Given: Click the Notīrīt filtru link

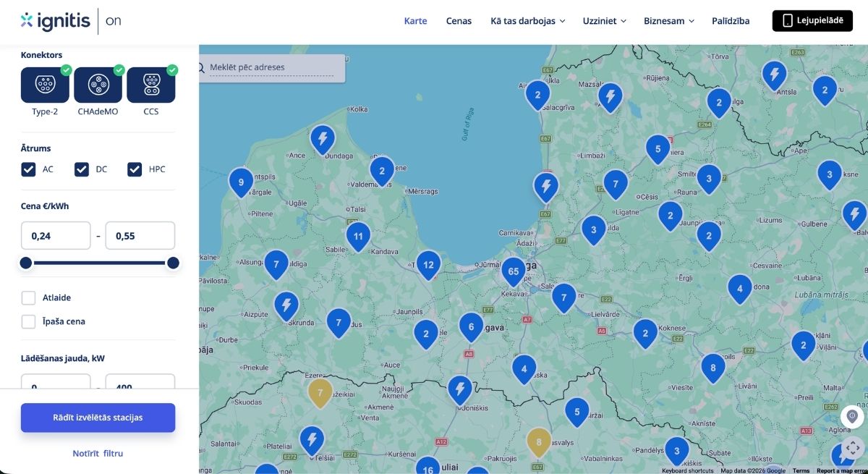Looking at the screenshot, I should (98, 454).
